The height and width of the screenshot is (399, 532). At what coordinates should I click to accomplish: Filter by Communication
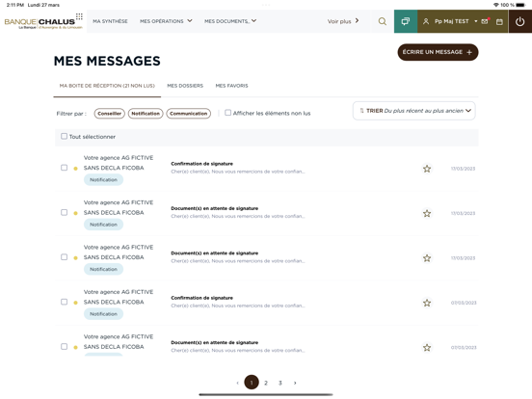188,114
